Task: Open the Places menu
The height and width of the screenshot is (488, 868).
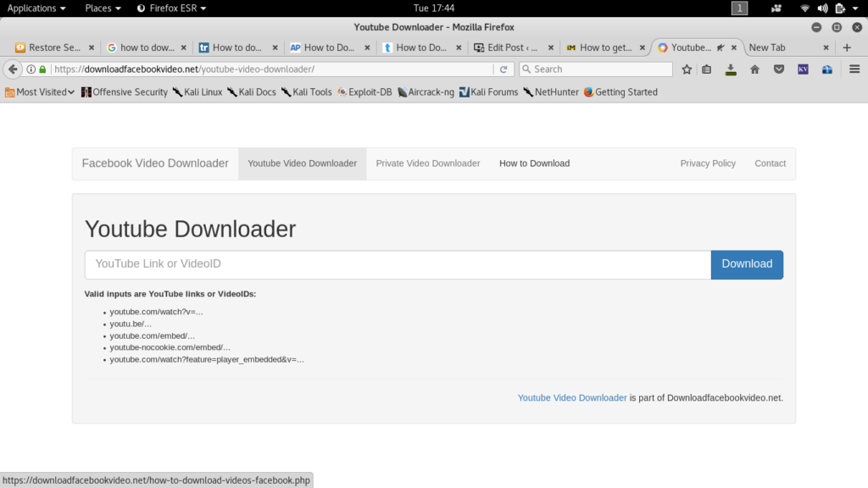Action: 101,8
